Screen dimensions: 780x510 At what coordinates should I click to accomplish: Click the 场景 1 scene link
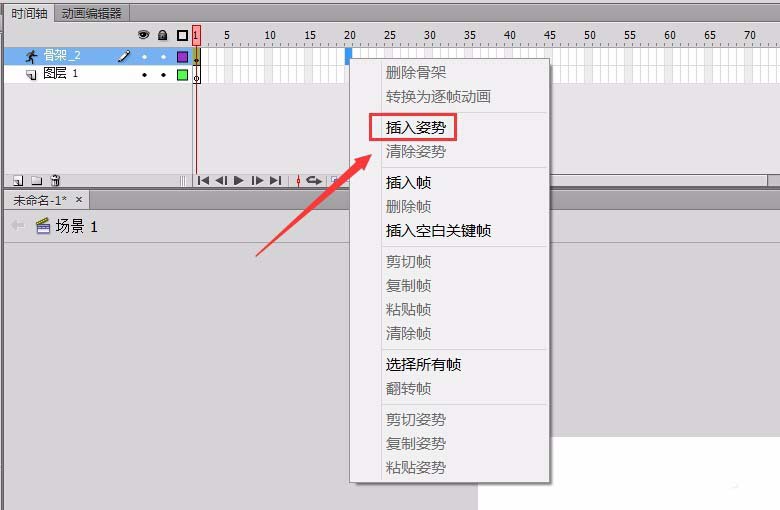[76, 226]
